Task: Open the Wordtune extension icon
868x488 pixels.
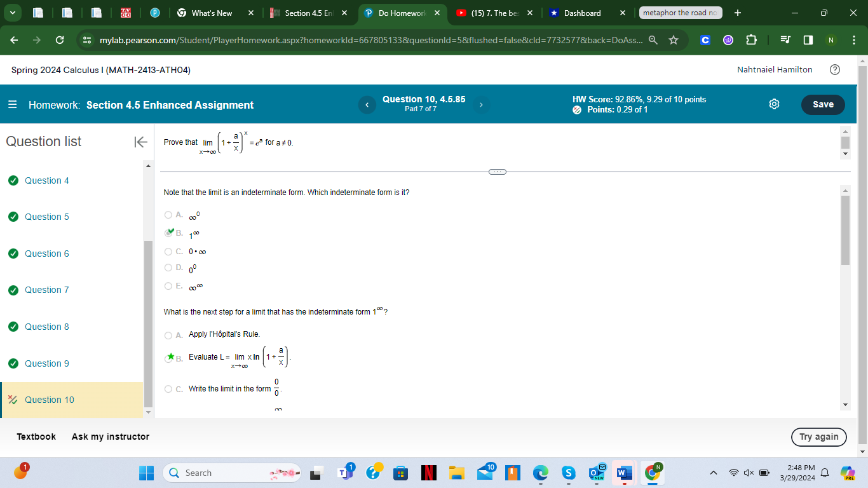Action: (728, 39)
